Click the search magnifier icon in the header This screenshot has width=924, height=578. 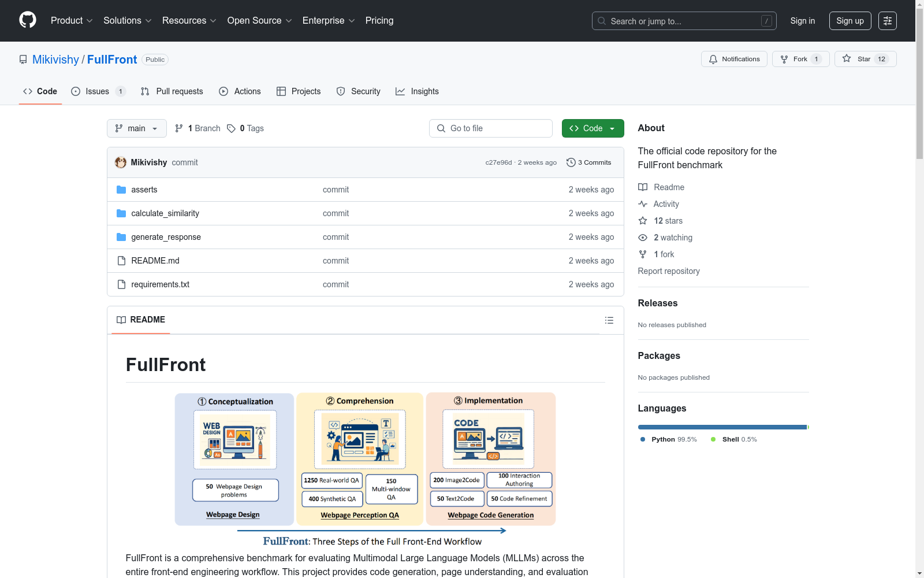602,21
